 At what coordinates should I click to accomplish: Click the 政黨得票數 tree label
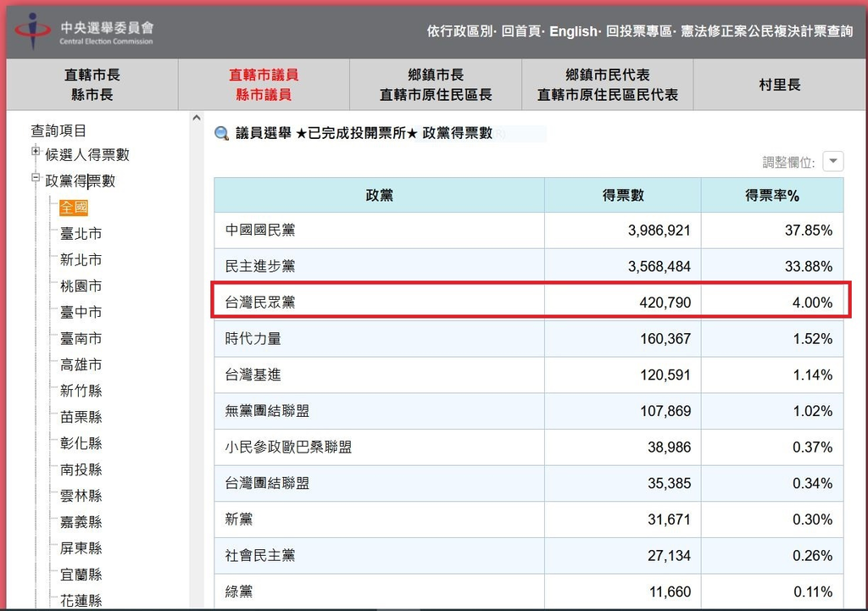coord(81,181)
